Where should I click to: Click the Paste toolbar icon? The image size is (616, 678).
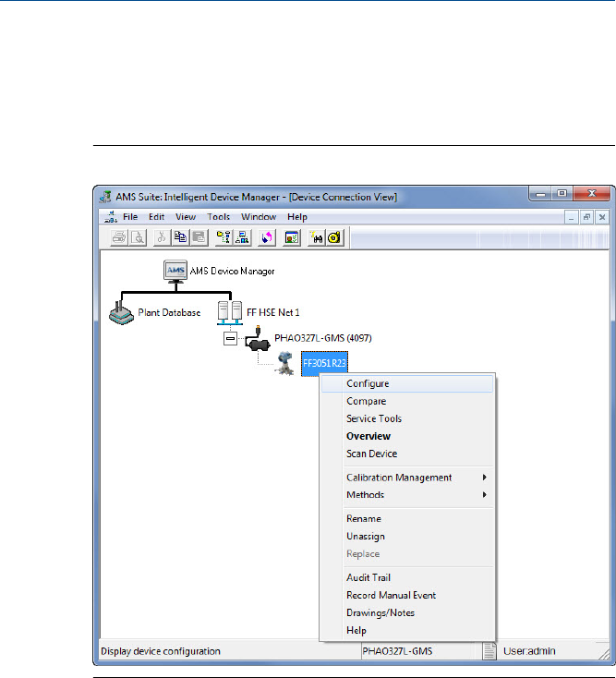pyautogui.click(x=199, y=237)
